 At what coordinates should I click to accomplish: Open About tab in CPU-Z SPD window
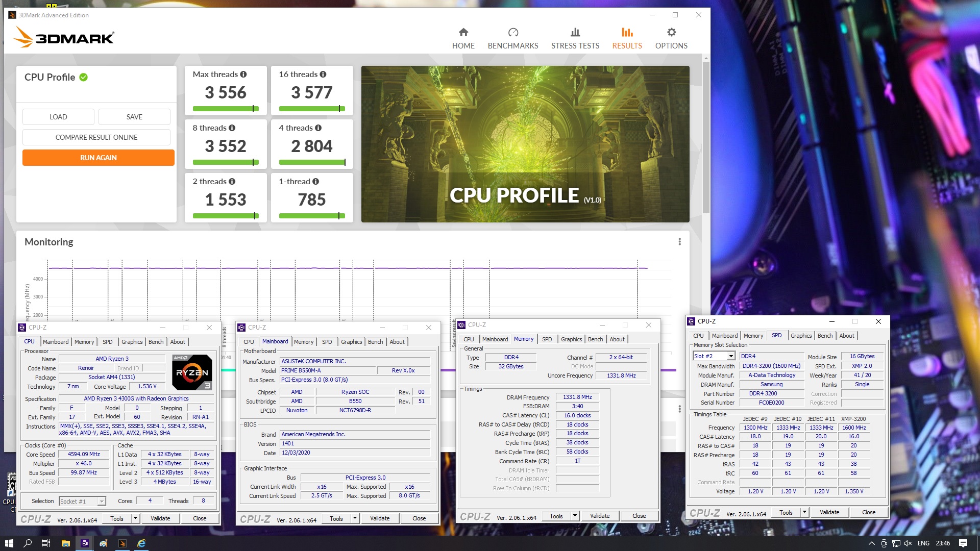[847, 336]
